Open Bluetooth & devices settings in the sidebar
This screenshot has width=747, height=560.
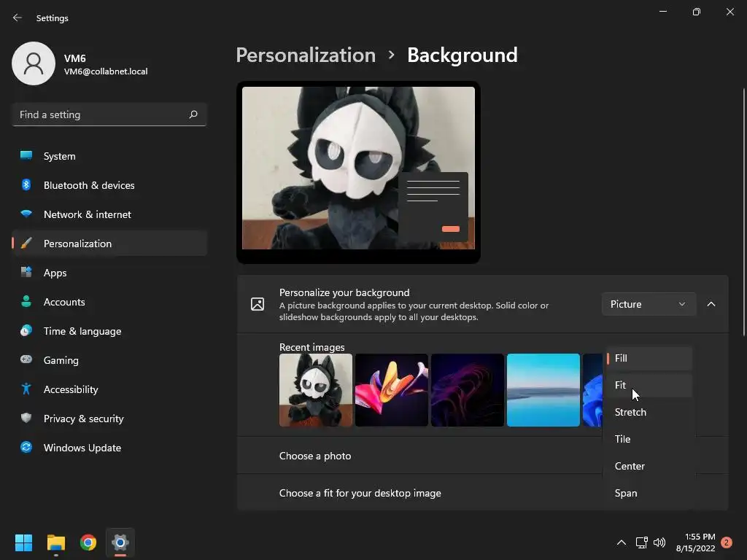(x=109, y=185)
